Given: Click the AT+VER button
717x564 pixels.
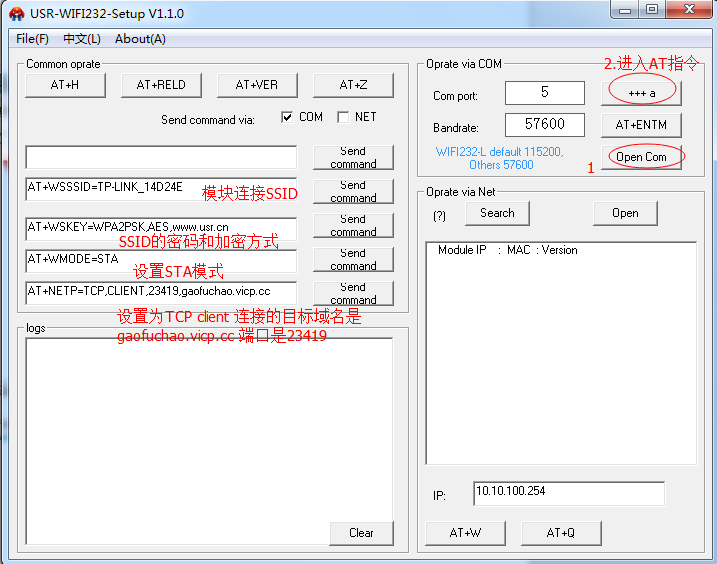Looking at the screenshot, I should (257, 85).
